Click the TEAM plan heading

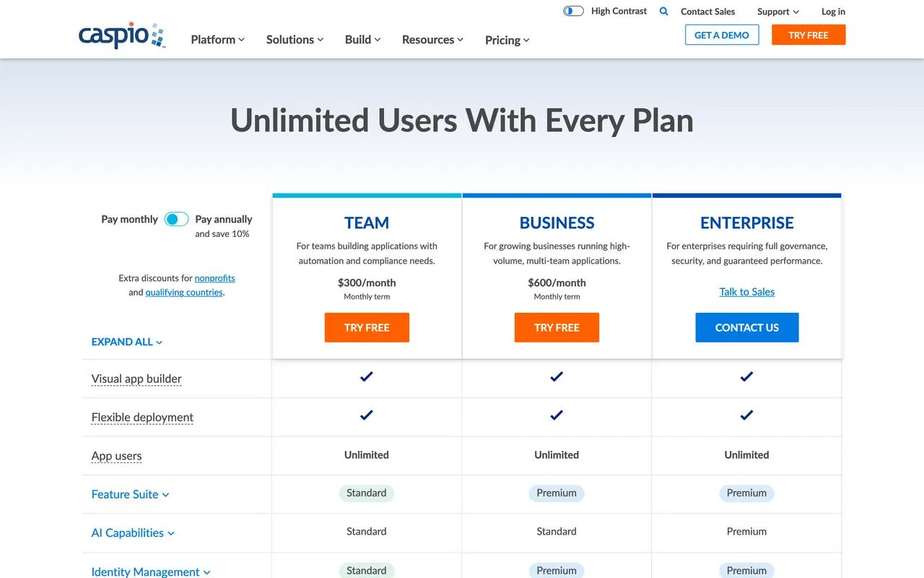[367, 223]
